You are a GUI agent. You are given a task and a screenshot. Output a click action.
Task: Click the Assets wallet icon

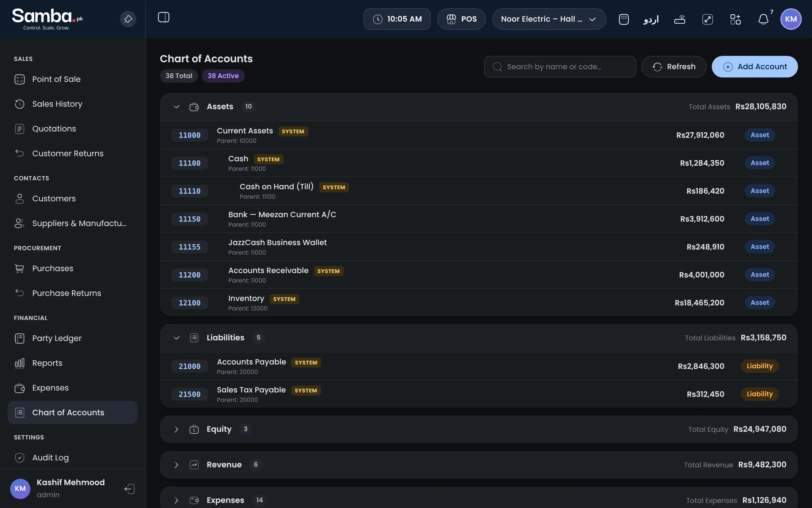click(x=194, y=107)
